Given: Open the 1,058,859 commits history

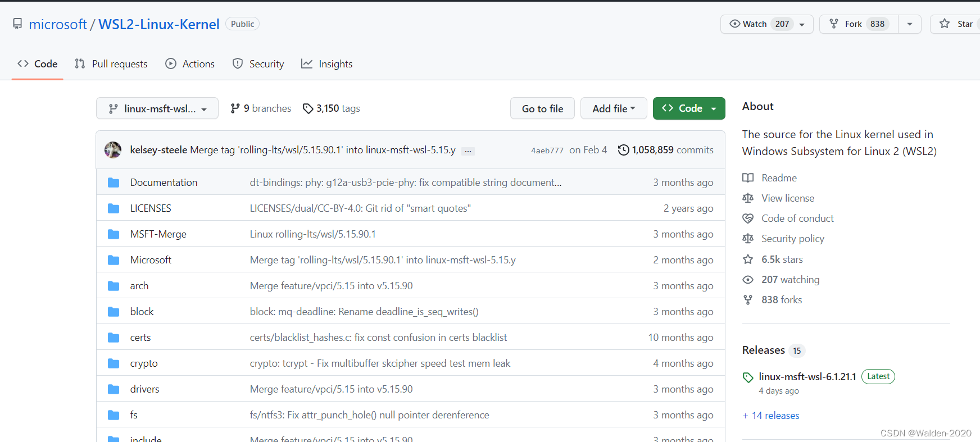Looking at the screenshot, I should (x=666, y=150).
